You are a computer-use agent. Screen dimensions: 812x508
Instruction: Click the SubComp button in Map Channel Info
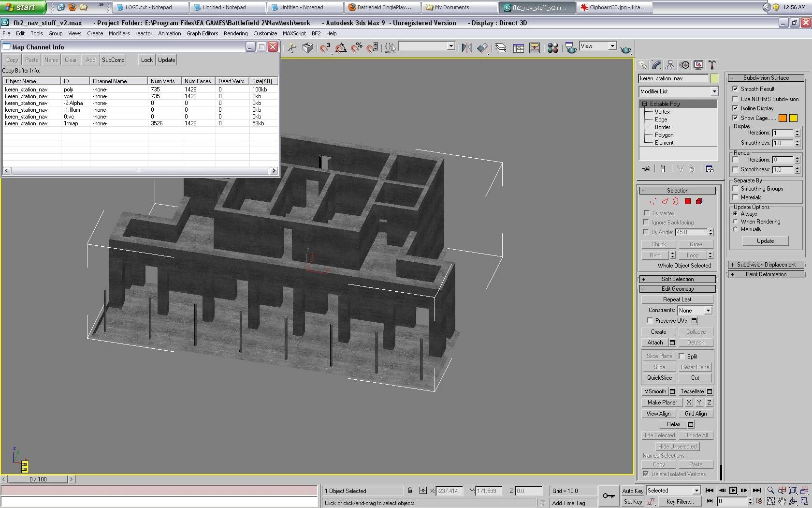click(113, 60)
